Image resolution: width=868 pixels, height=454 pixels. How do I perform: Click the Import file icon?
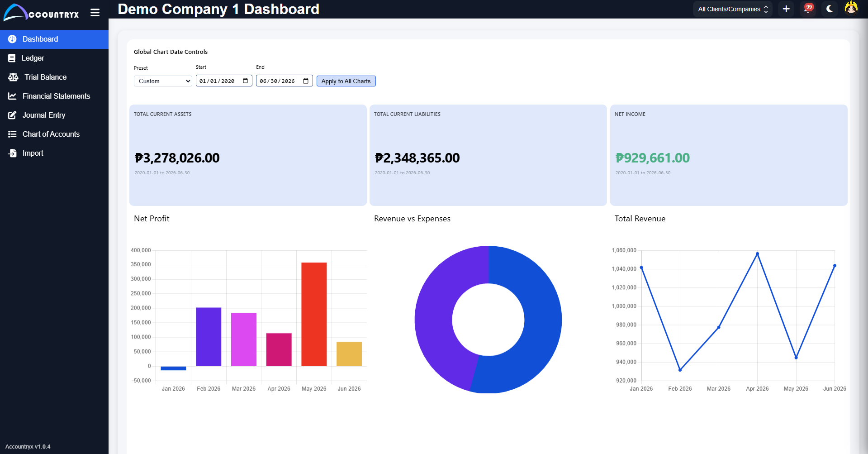point(12,153)
